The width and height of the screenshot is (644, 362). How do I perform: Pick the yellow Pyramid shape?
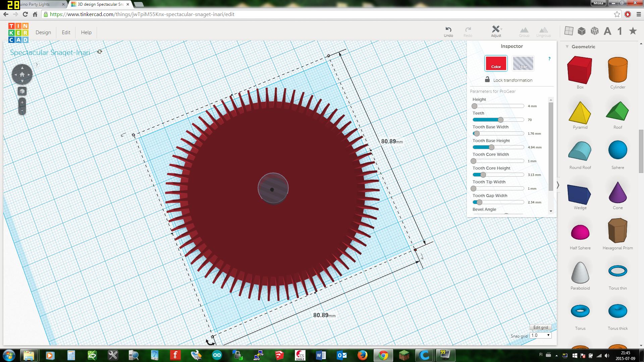(x=580, y=113)
